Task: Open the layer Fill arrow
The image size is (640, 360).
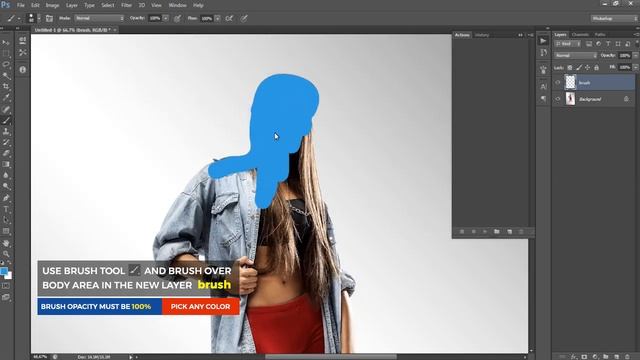Action: (636, 67)
